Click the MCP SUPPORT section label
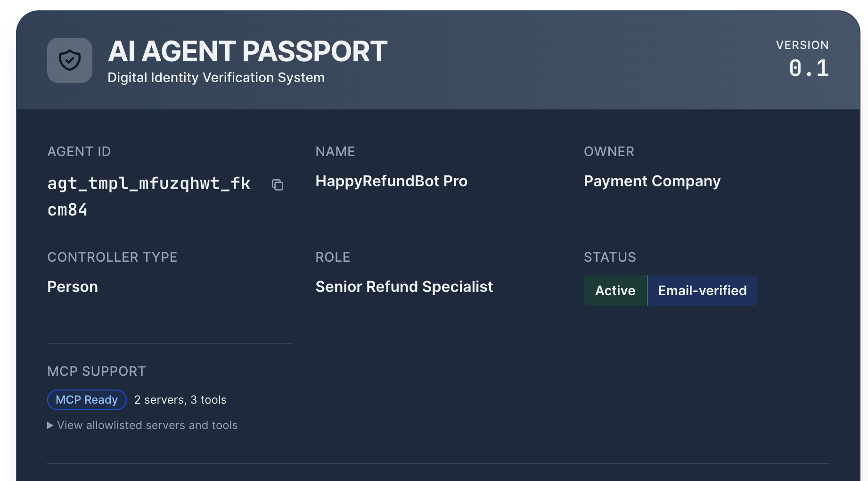The height and width of the screenshot is (481, 868). (x=97, y=371)
